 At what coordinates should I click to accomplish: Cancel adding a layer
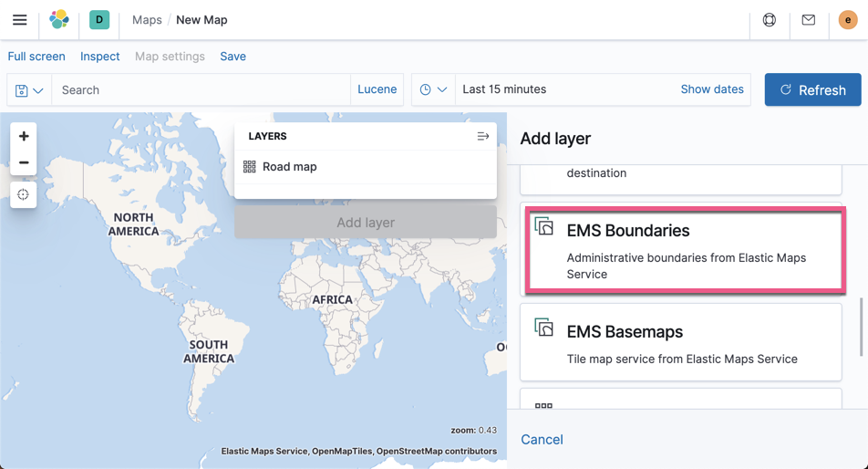click(542, 440)
